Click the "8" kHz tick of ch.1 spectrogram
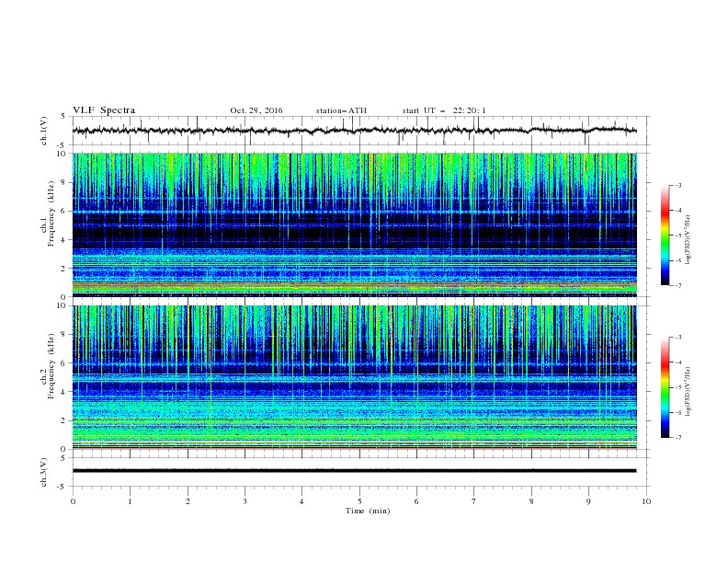Viewport: 728px width, 563px height. point(64,182)
